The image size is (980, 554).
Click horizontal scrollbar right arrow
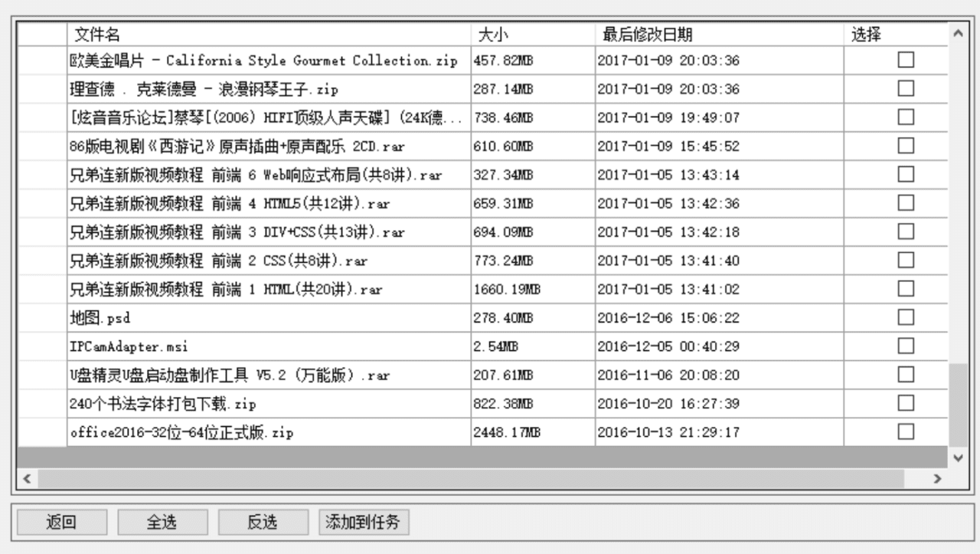tap(937, 478)
